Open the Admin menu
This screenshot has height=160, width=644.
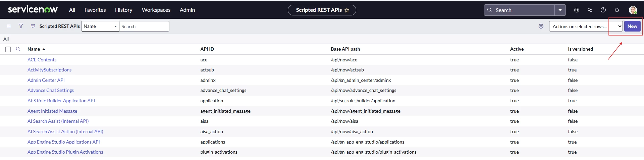(x=187, y=10)
